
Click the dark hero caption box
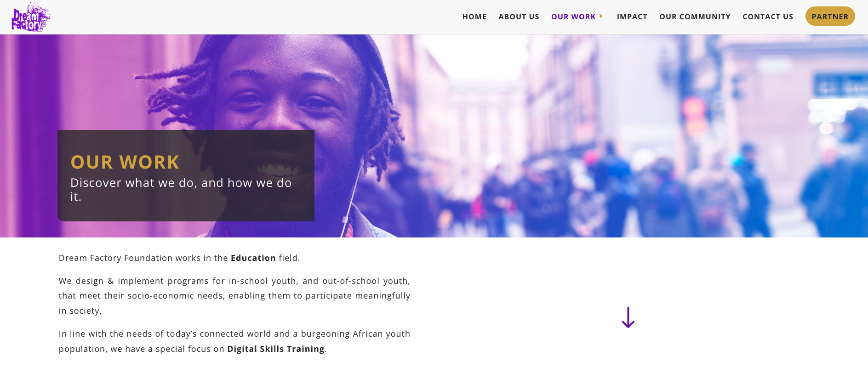coord(186,175)
